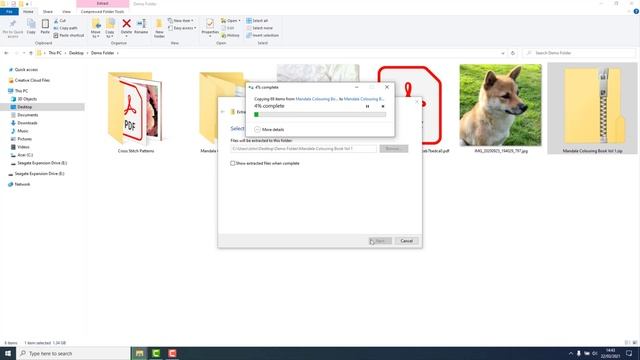
Task: Open File Explorer from the taskbar
Action: (140, 353)
